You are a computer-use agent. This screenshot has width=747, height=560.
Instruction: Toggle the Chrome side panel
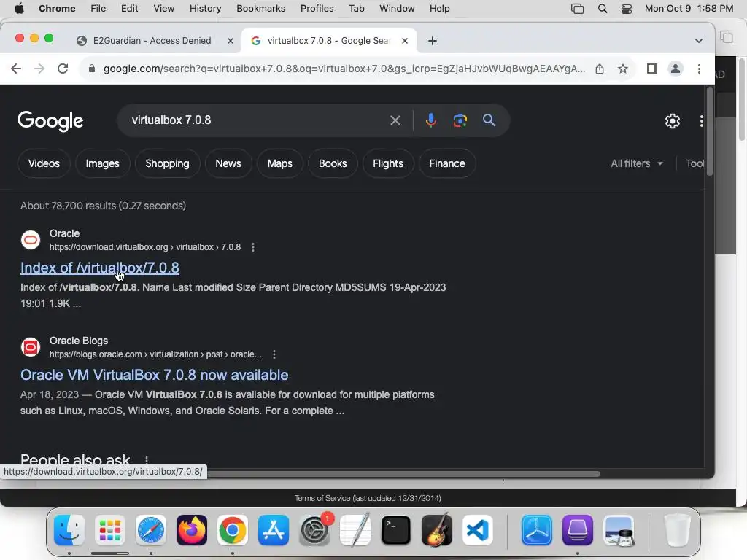651,69
